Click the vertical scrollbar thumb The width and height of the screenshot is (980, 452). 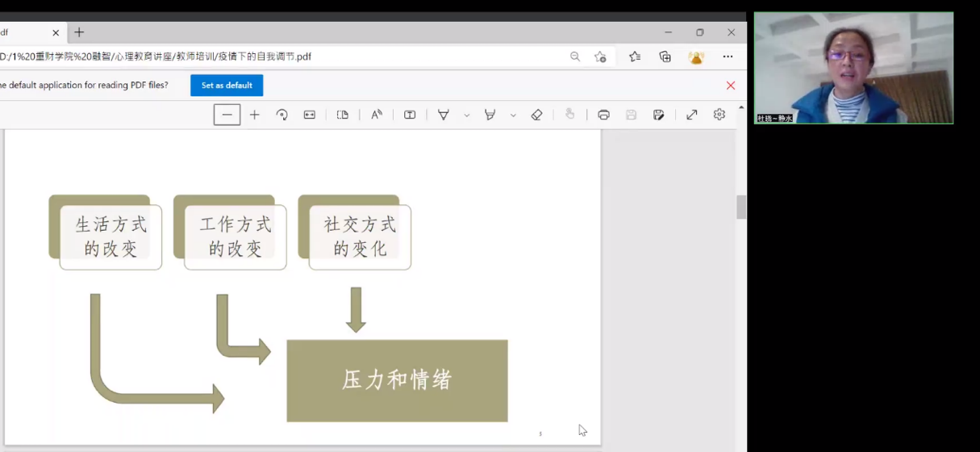coord(741,207)
